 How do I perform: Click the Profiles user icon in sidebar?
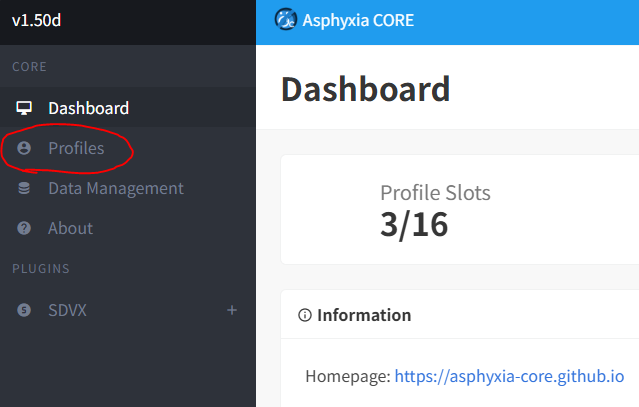[x=24, y=148]
